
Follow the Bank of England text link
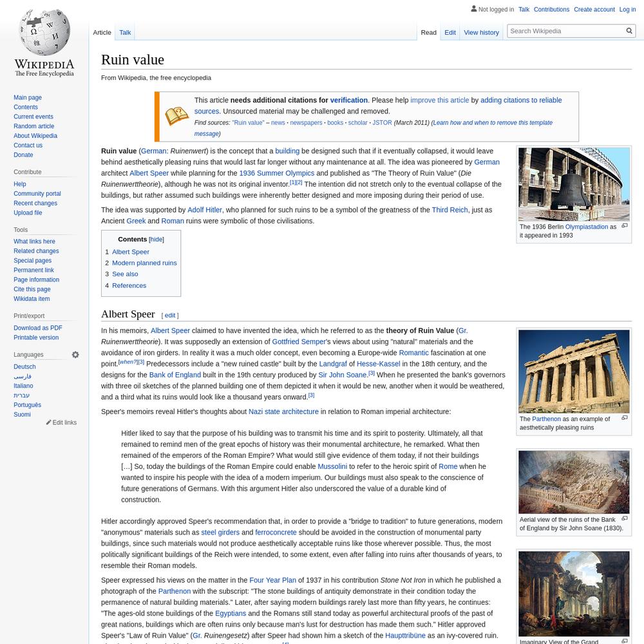[x=175, y=375]
